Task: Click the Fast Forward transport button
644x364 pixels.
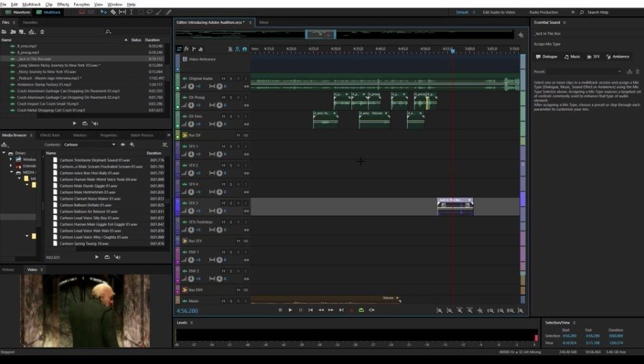Action: [331, 310]
